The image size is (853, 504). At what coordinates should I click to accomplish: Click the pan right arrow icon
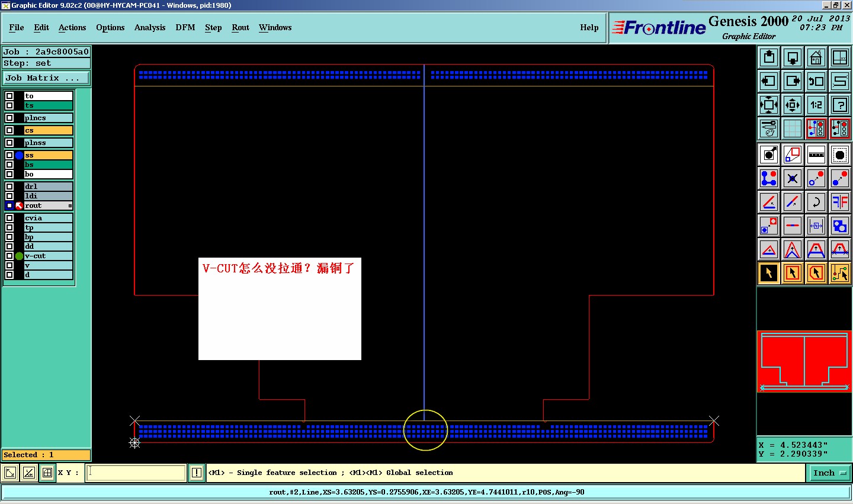point(792,81)
